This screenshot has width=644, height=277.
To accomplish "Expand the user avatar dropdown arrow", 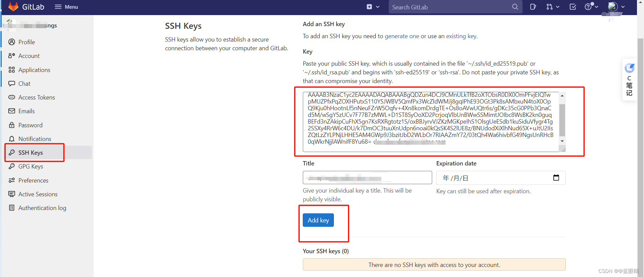I will coord(623,7).
